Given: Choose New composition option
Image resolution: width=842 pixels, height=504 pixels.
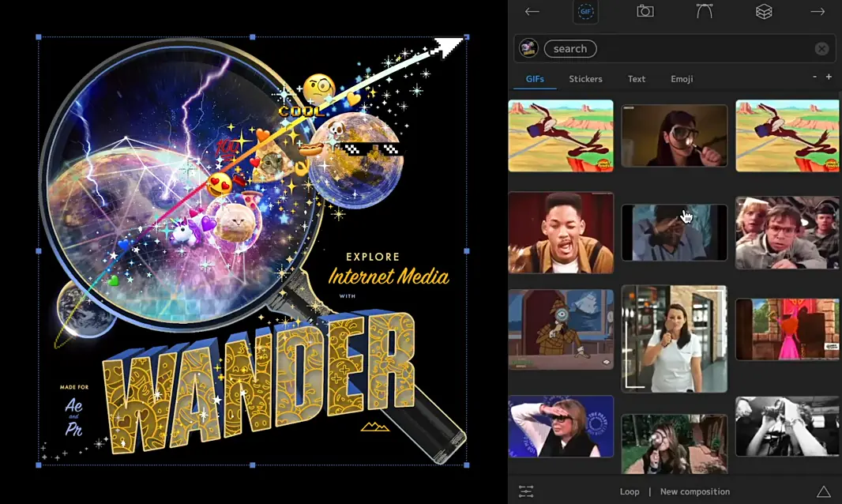Looking at the screenshot, I should click(x=695, y=491).
